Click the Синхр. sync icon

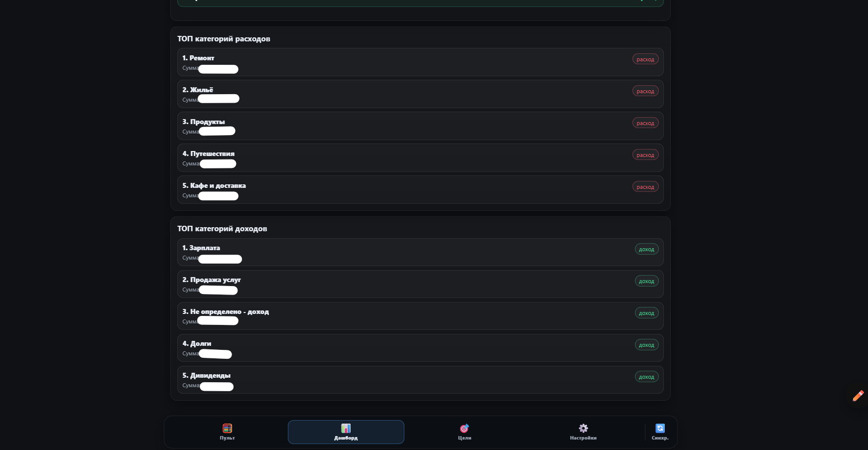click(x=660, y=429)
